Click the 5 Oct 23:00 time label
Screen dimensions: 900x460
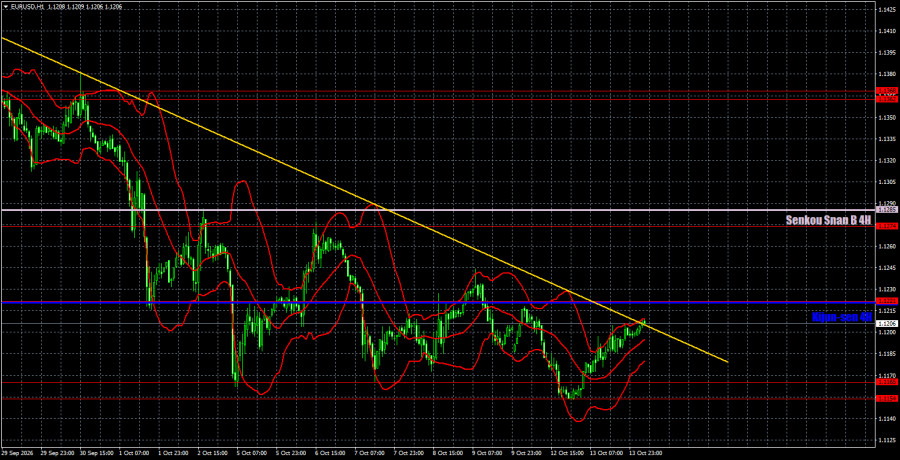click(x=292, y=453)
